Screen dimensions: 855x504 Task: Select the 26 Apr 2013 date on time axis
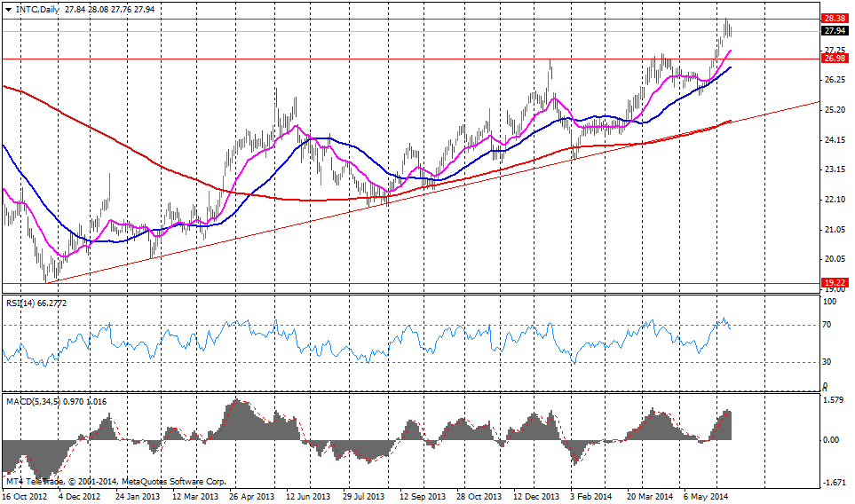[x=253, y=496]
